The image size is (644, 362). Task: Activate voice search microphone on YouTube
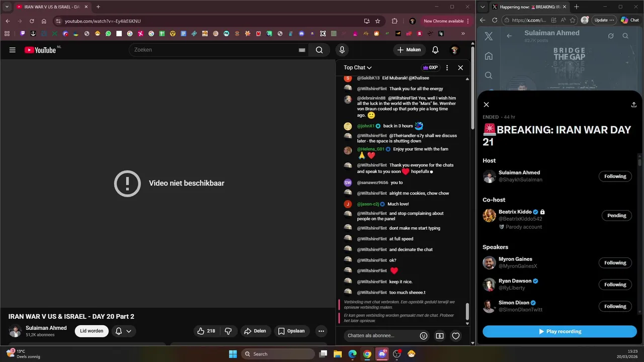click(x=342, y=50)
